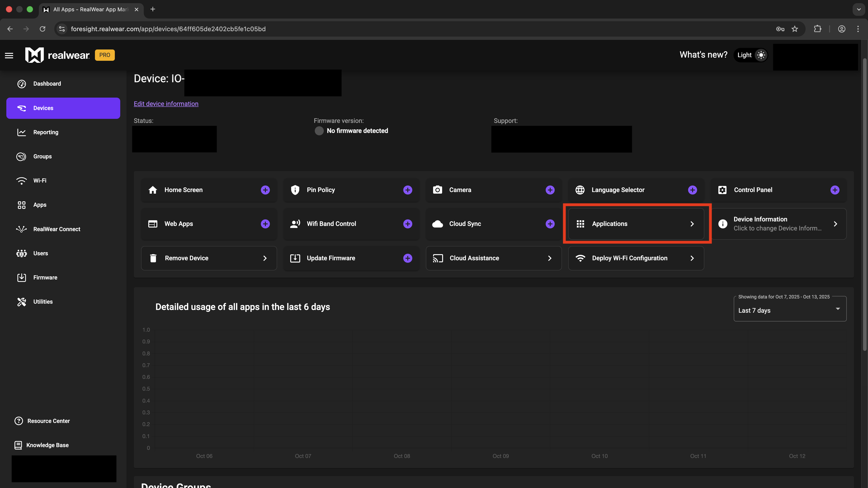Add Wifi Band Control with plus icon
The width and height of the screenshot is (868, 488).
click(408, 224)
